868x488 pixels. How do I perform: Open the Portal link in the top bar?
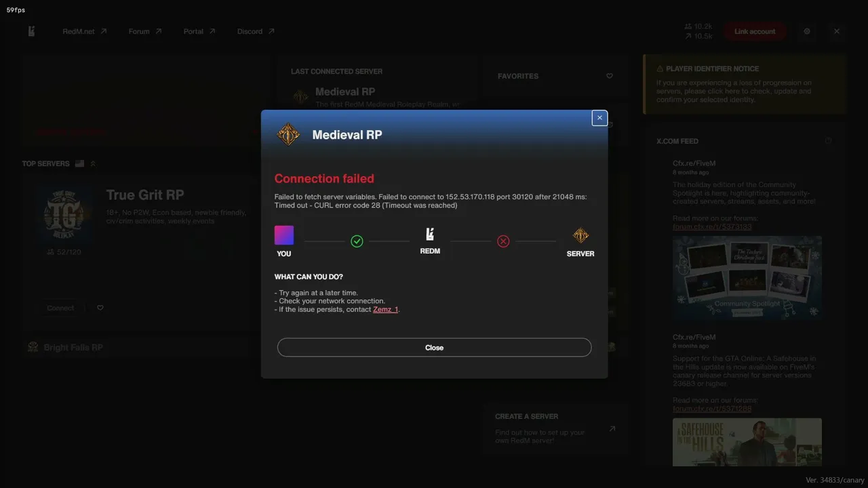point(199,31)
